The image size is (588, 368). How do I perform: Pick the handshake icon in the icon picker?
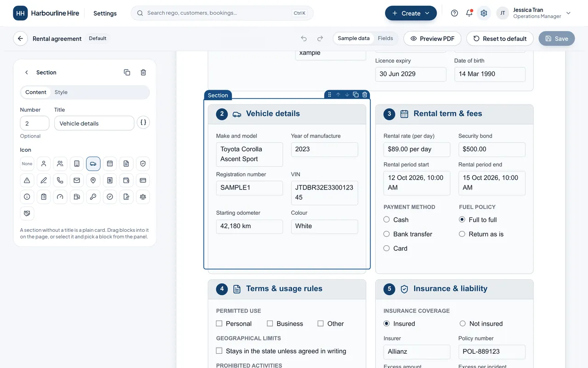(27, 213)
